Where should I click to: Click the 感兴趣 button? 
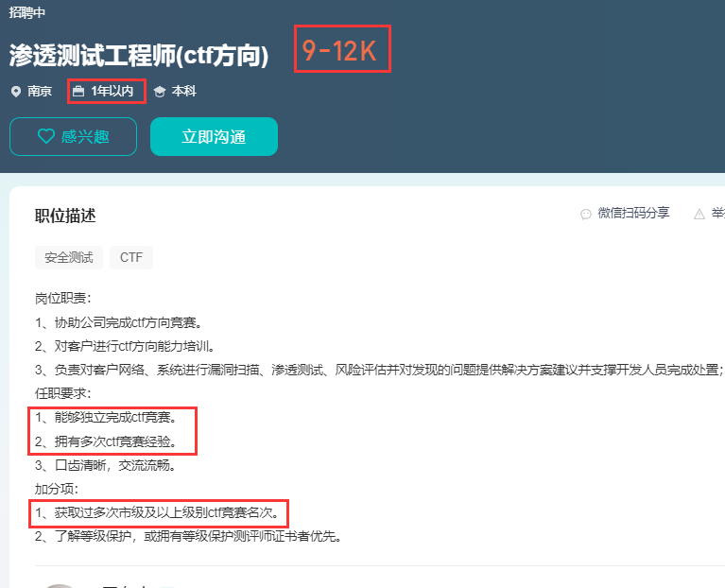pyautogui.click(x=73, y=136)
